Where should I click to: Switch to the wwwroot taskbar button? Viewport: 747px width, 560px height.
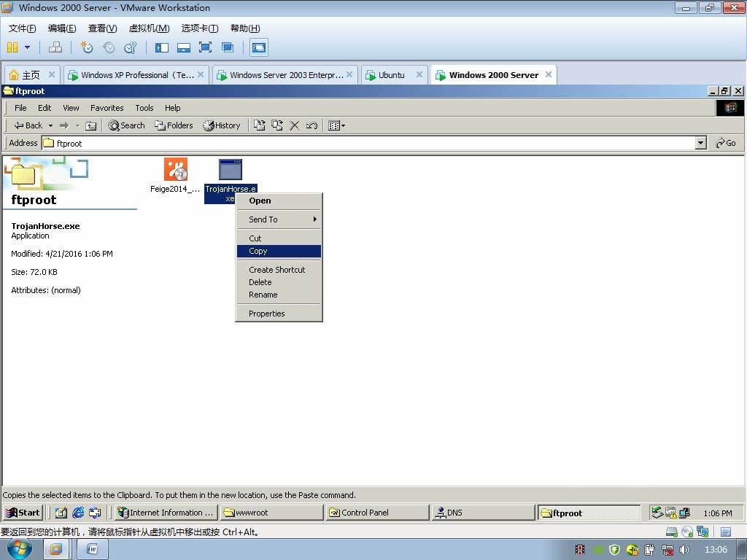[x=272, y=513]
